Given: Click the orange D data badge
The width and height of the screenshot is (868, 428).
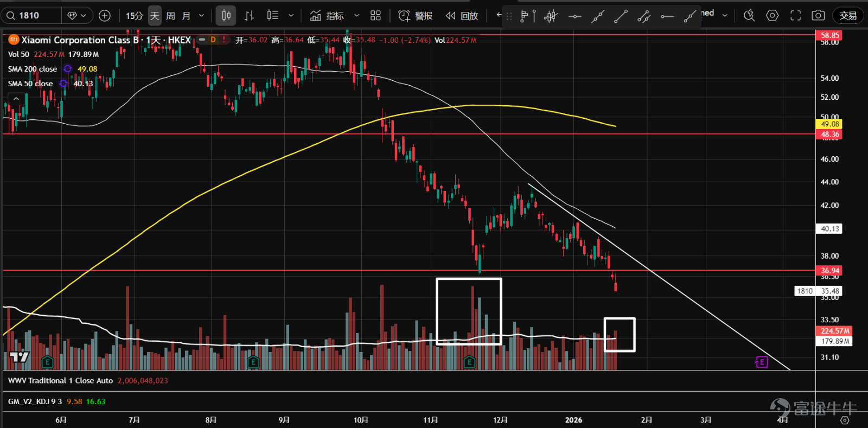Looking at the screenshot, I should [x=213, y=40].
